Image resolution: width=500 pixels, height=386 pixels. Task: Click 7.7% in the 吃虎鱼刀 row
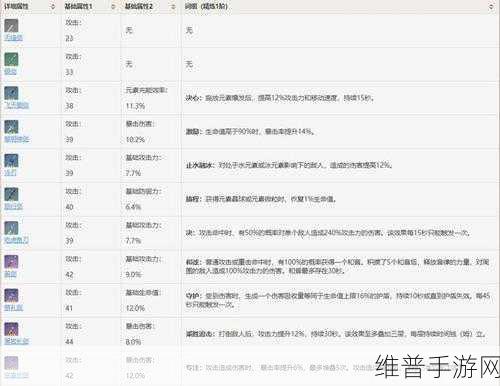(x=133, y=241)
